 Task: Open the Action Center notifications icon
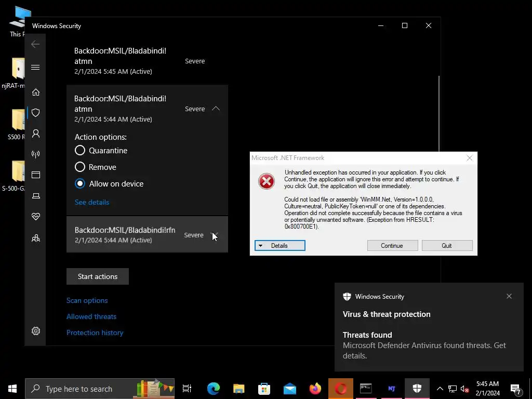515,389
